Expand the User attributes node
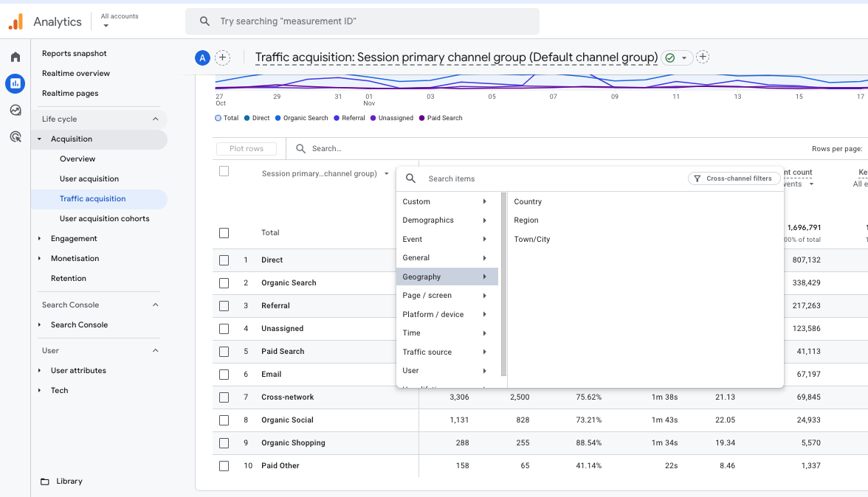868x497 pixels. [x=39, y=370]
